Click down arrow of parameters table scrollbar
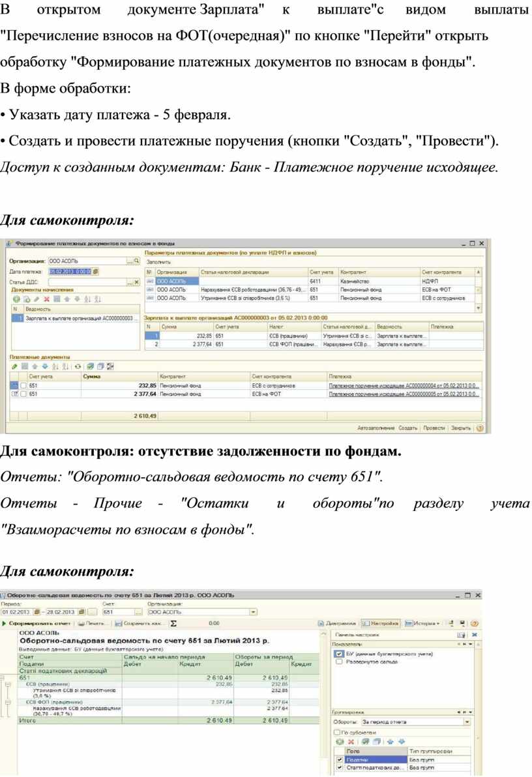 pyautogui.click(x=479, y=308)
